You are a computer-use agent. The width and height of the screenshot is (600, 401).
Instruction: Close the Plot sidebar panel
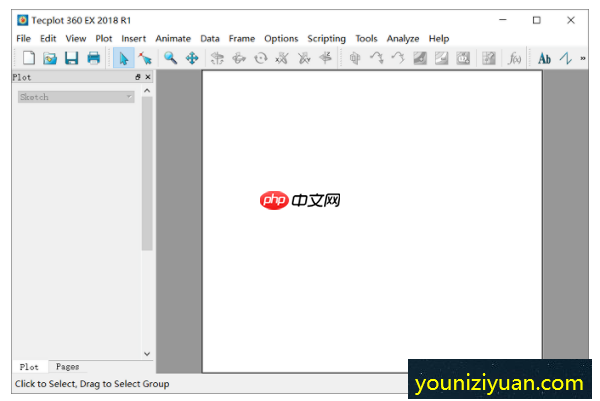148,77
